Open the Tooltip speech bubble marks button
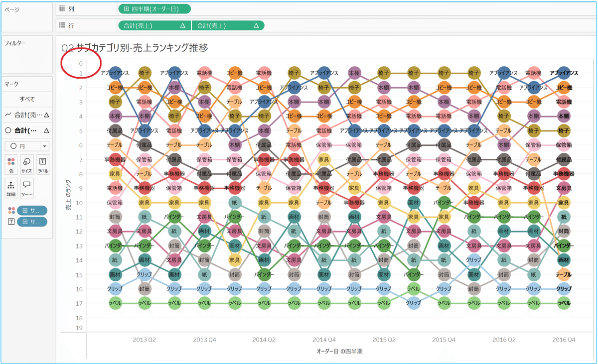The width and height of the screenshot is (598, 364). [x=27, y=187]
